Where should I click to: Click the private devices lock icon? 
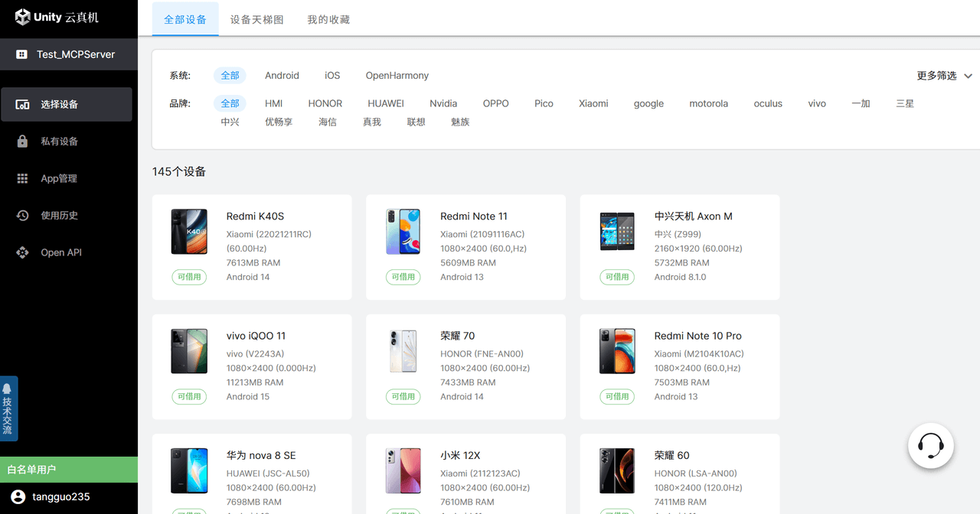tap(23, 142)
